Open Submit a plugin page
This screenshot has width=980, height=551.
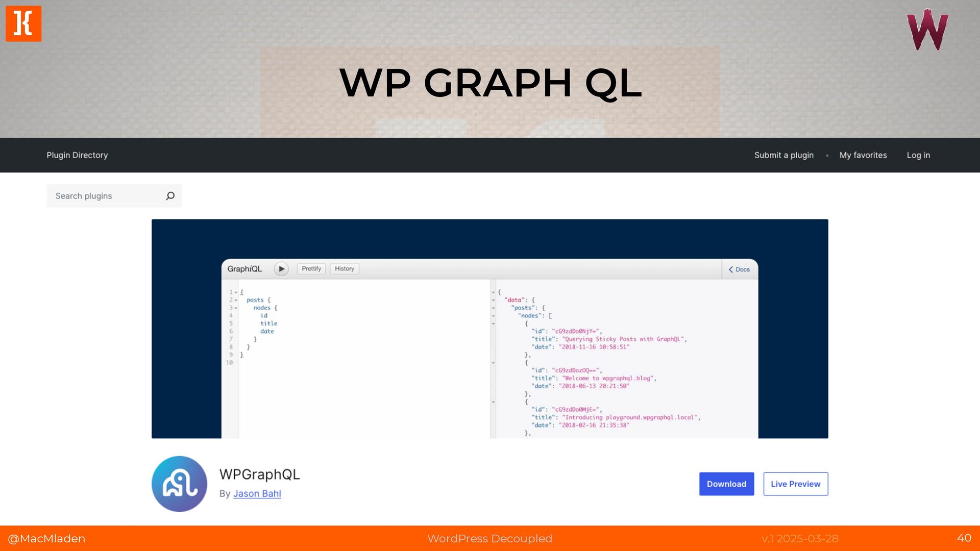[784, 155]
